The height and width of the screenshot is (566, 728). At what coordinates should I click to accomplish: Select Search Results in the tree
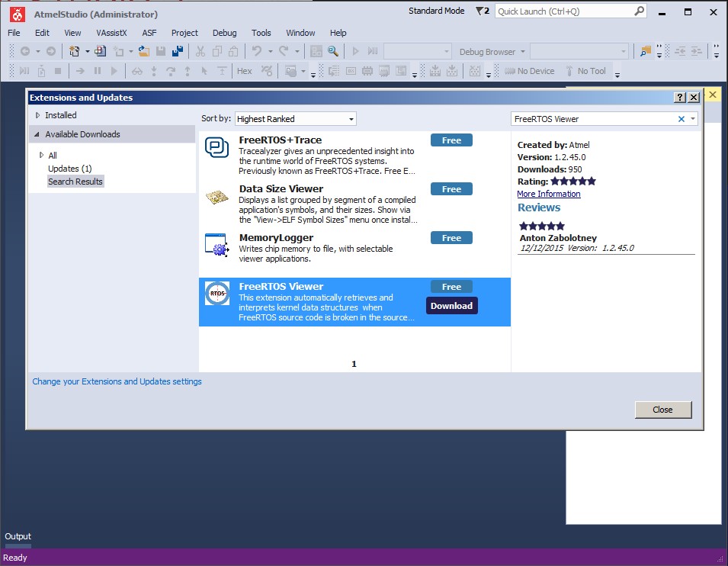coord(75,182)
